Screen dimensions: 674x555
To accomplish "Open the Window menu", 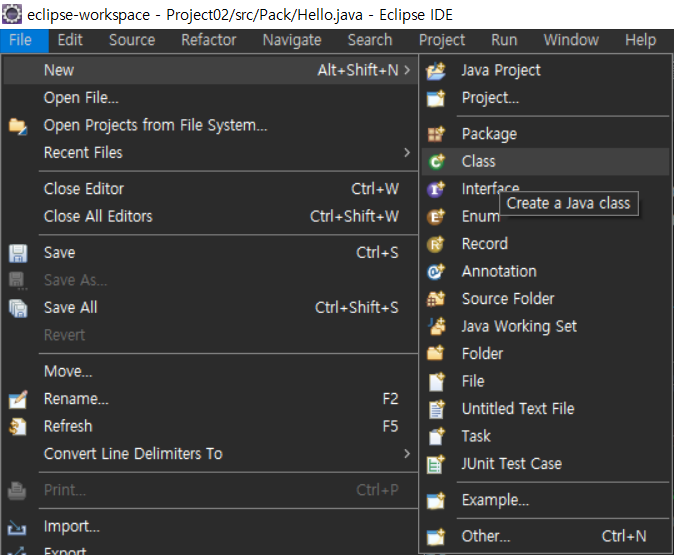I will (x=571, y=40).
